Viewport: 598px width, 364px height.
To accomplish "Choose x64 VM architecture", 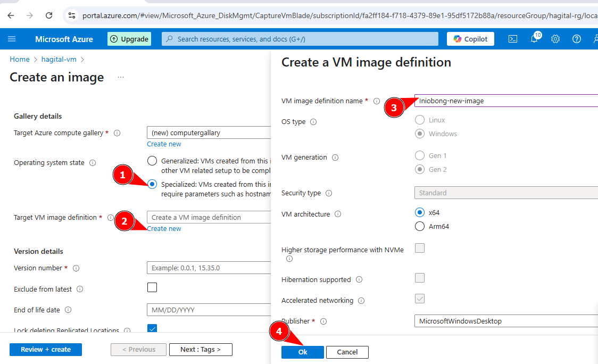I will [x=420, y=212].
